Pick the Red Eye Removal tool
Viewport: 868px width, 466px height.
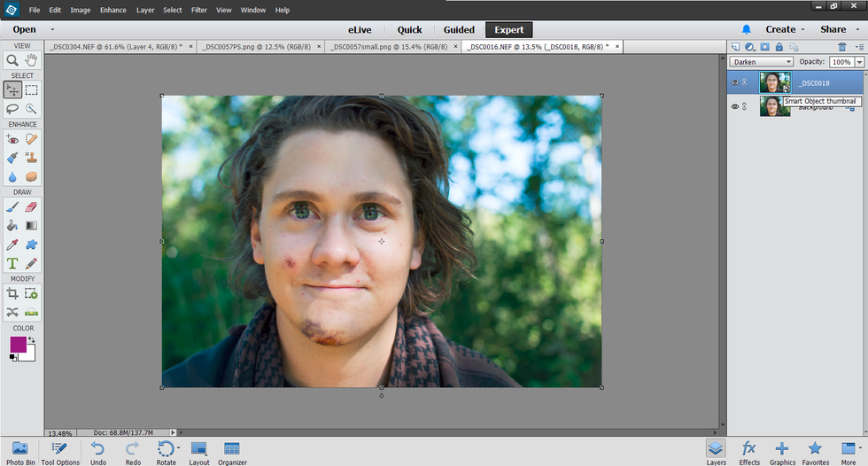(x=12, y=138)
